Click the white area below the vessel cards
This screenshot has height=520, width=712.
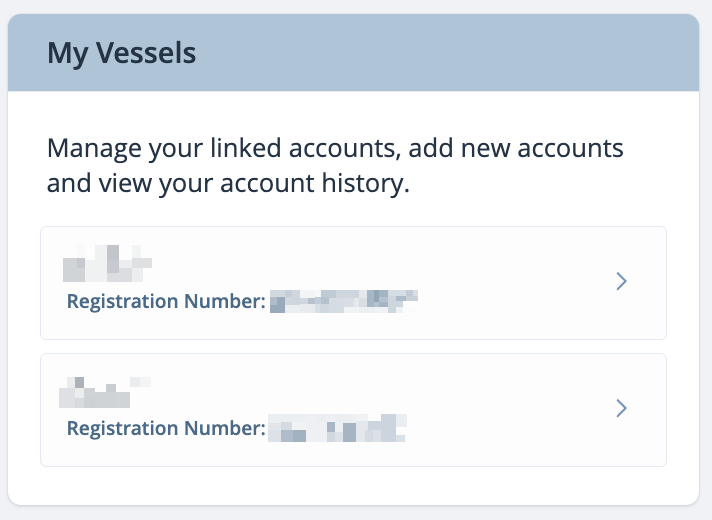[x=353, y=485]
